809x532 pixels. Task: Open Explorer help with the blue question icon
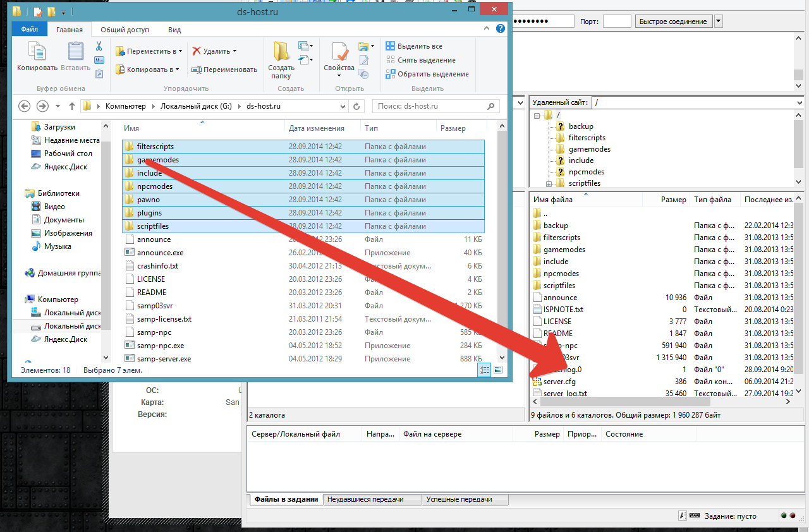click(501, 29)
